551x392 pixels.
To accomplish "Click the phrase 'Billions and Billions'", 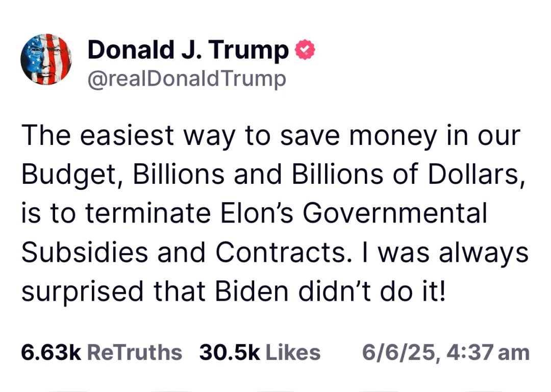I will click(x=258, y=174).
